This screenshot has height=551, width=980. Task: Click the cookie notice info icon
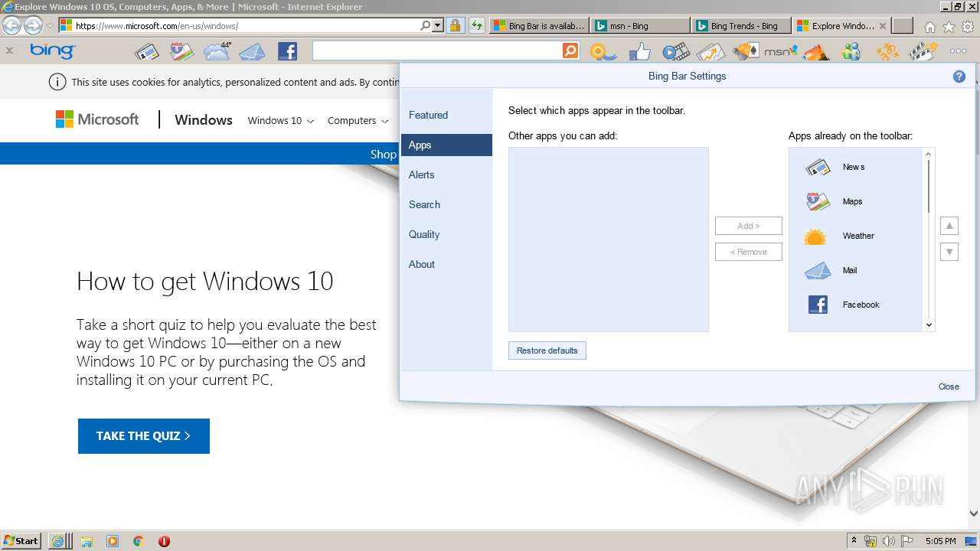(x=57, y=82)
